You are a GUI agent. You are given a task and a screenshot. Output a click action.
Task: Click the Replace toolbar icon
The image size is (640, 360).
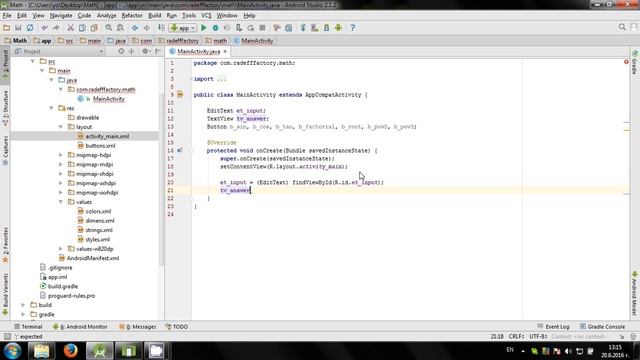point(120,28)
